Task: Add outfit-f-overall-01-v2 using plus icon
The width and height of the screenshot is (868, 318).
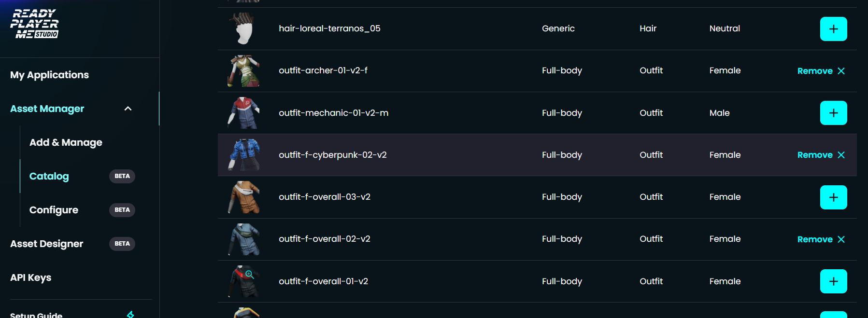Action: (x=833, y=281)
